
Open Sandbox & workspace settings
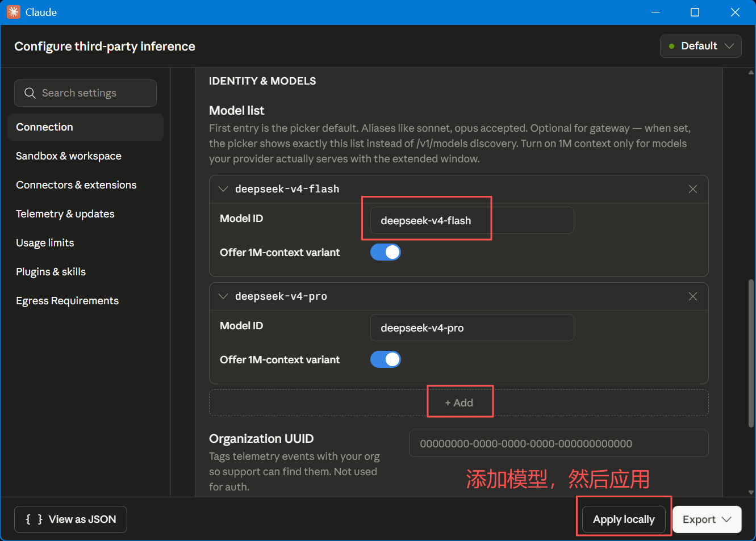tap(85, 156)
